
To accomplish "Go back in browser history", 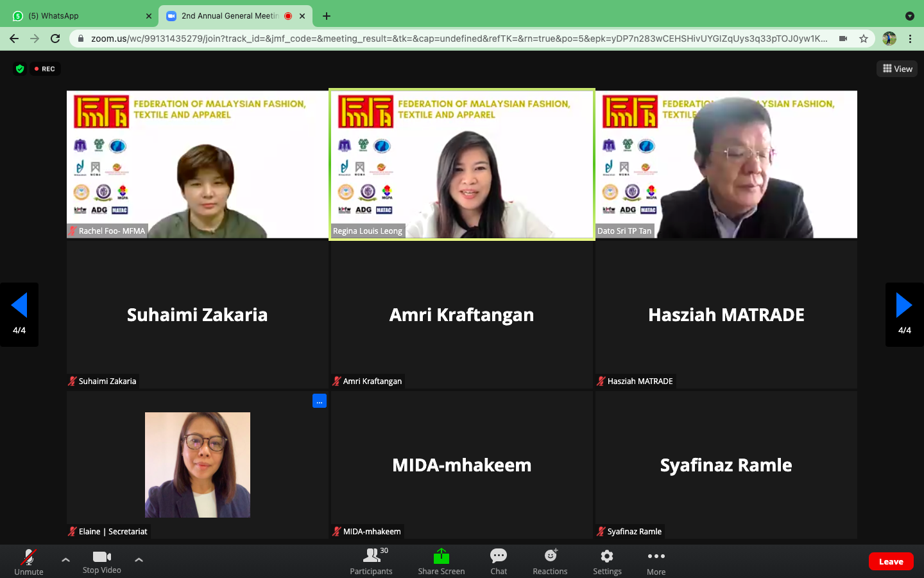I will coord(14,39).
